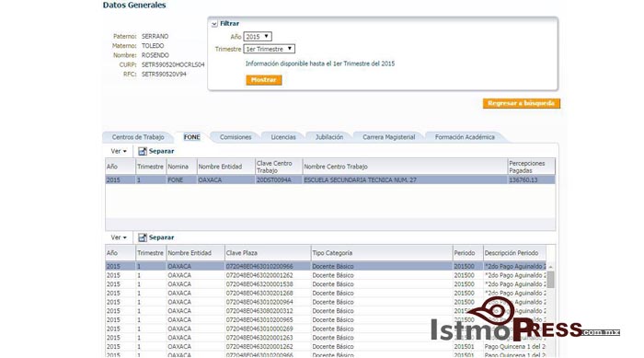This screenshot has height=358, width=644.
Task: Go to the Licencias tab
Action: pos(283,137)
